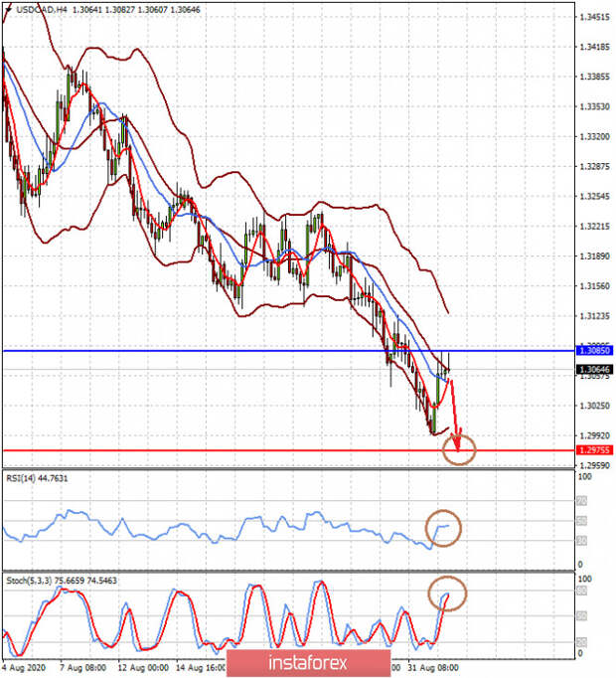Image resolution: width=616 pixels, height=678 pixels.
Task: Click the 1.33200 price axis label
Action: (x=595, y=136)
